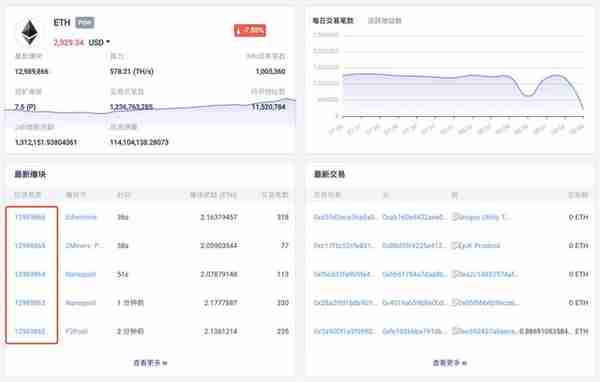Open recipient address in 0.08691063584 ETH row
Screen dimensions: 600x382
[x=488, y=331]
